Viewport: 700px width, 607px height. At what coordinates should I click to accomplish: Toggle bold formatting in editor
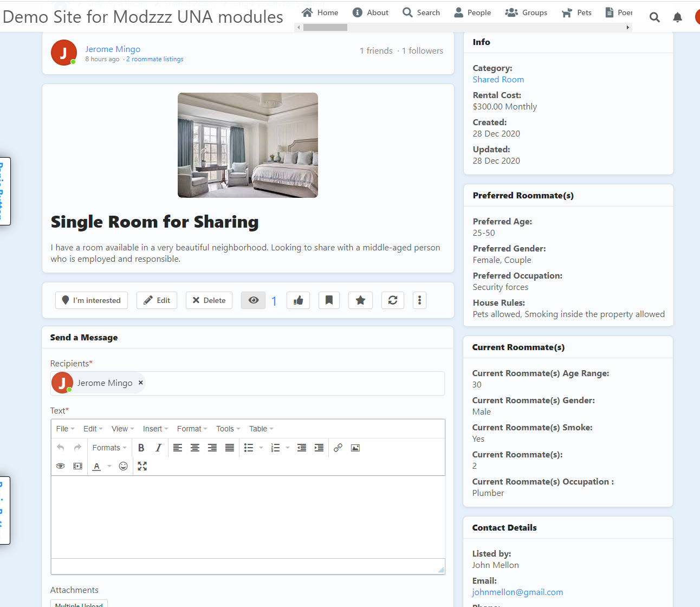[141, 448]
